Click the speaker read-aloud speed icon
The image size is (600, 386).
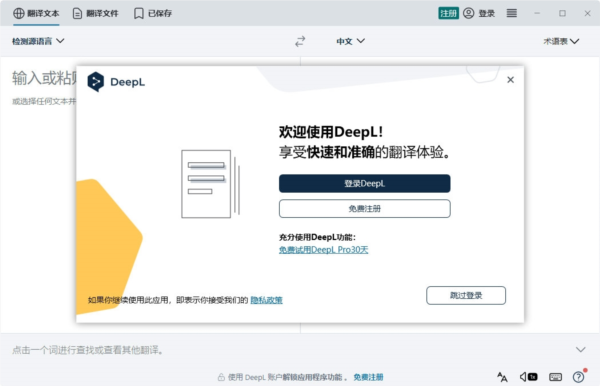click(x=528, y=377)
